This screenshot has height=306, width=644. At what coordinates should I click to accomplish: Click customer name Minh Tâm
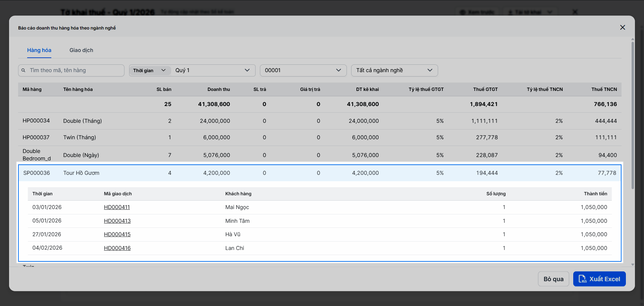click(237, 221)
